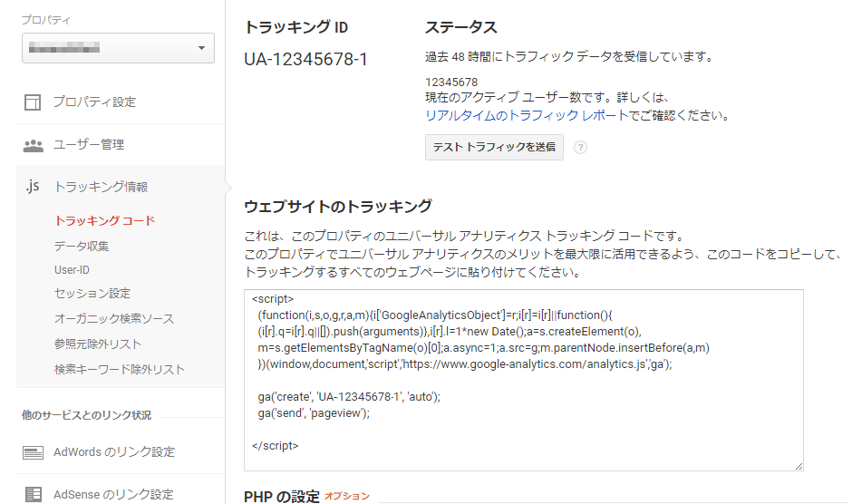This screenshot has height=504, width=852.
Task: Click リアルタイムのトラフィック レポート link
Action: 527,115
